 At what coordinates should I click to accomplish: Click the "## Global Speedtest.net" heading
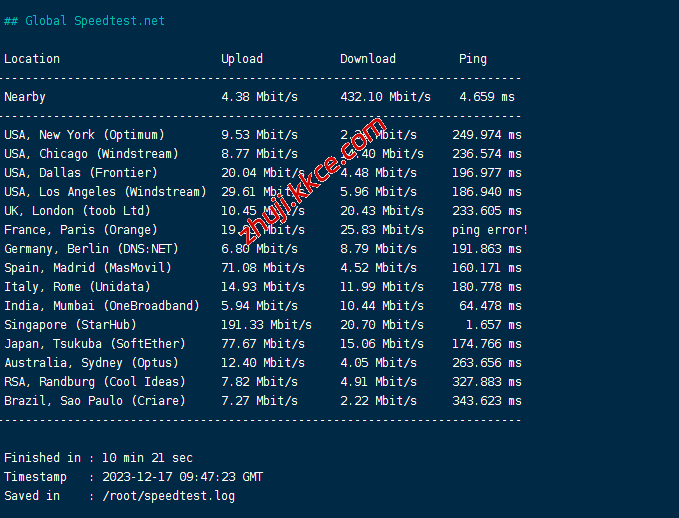pos(85,21)
